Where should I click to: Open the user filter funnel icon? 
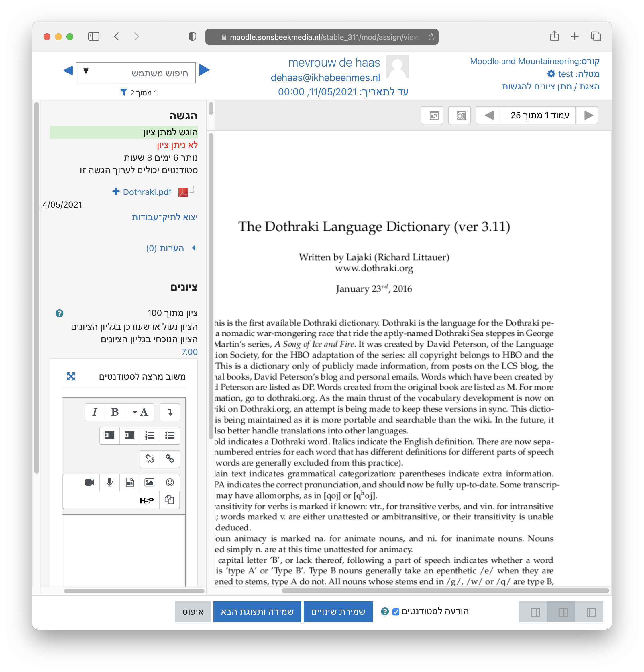coord(123,92)
